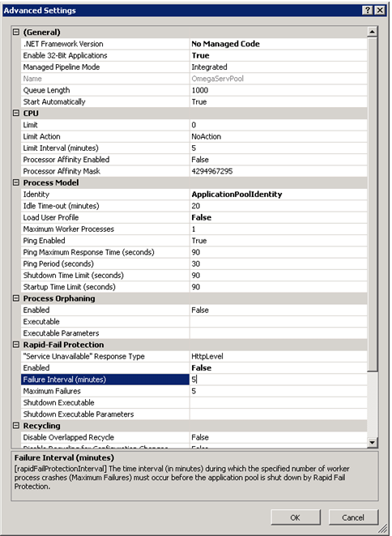Viewport: 392px width, 536px height.
Task: Select the No Managed Code value
Action: point(225,44)
